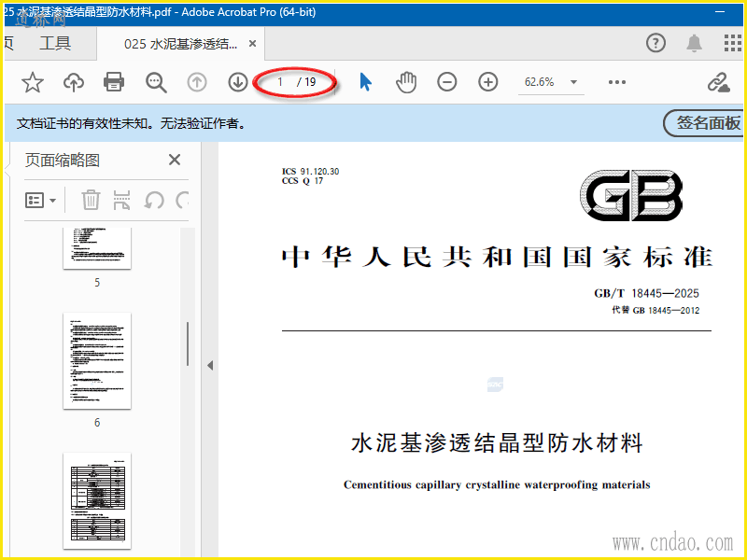Image resolution: width=747 pixels, height=560 pixels.
Task: Click the insert page break icon in thumbnails panel
Action: coord(122,200)
